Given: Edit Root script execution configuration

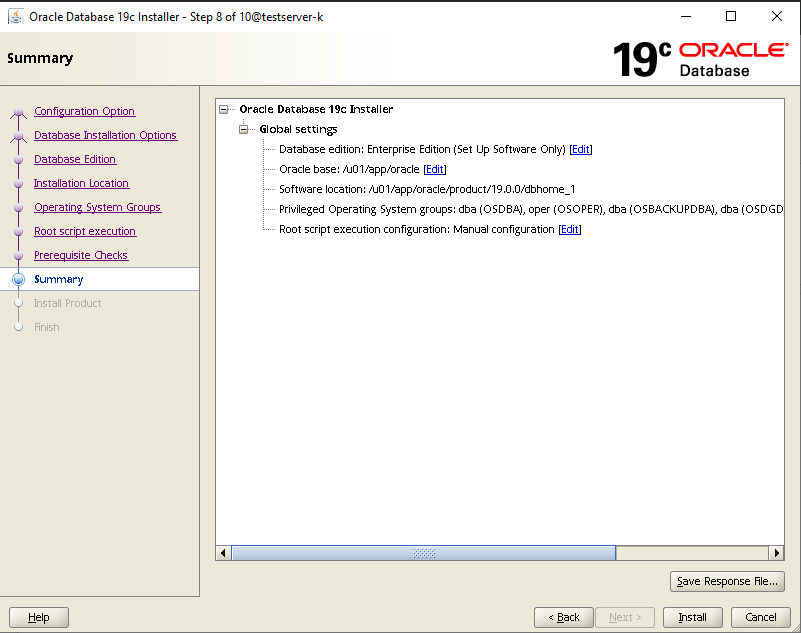Looking at the screenshot, I should (570, 229).
